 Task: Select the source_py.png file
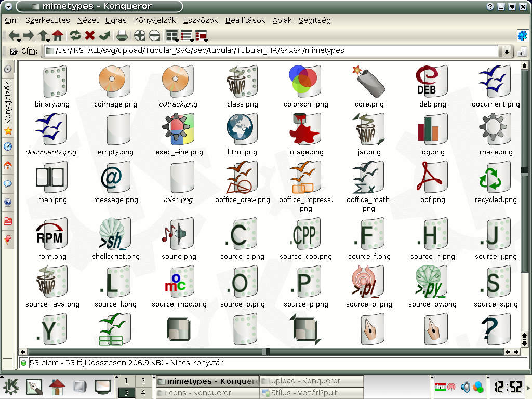pyautogui.click(x=433, y=287)
